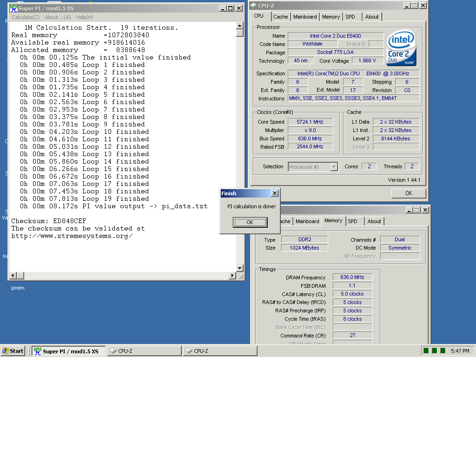This screenshot has width=476, height=476.
Task: Maximize the Super PI window
Action: [x=231, y=8]
